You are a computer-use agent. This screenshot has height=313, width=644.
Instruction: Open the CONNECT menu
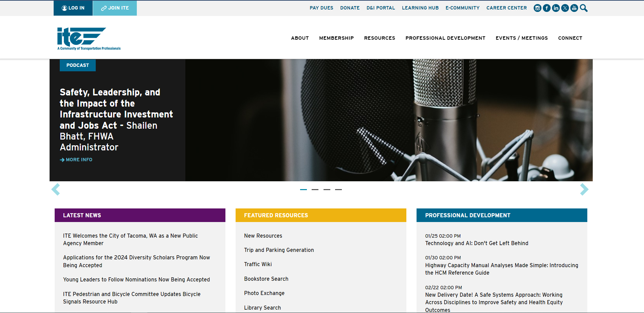click(570, 38)
